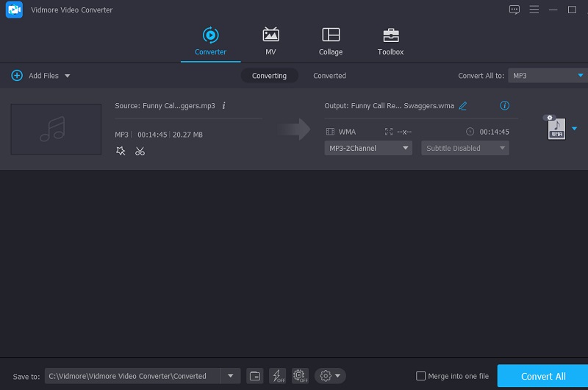Open the feedback chat bubble icon
The height and width of the screenshot is (390, 588).
click(514, 10)
